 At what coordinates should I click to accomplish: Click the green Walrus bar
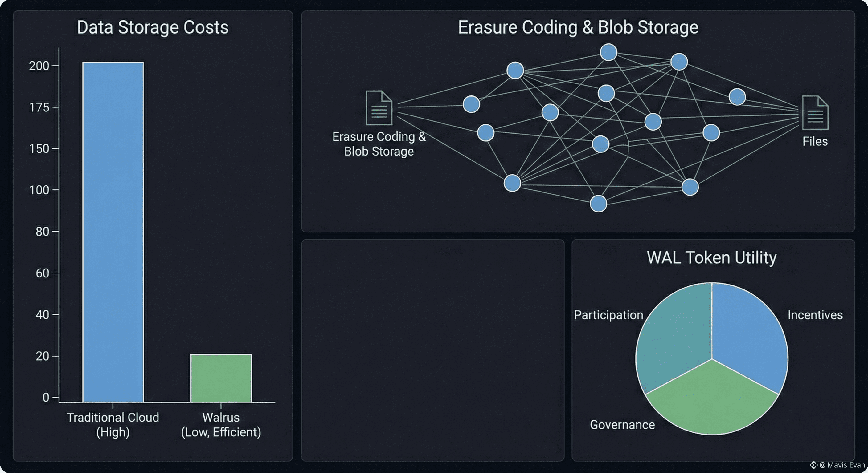[x=221, y=378]
